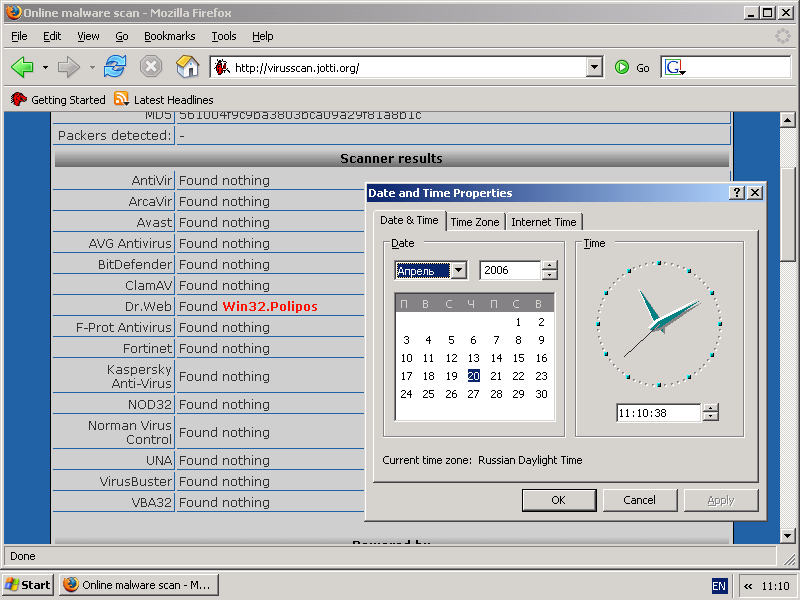Image resolution: width=800 pixels, height=600 pixels.
Task: Click Cancel in Date and Time Properties
Action: (639, 500)
